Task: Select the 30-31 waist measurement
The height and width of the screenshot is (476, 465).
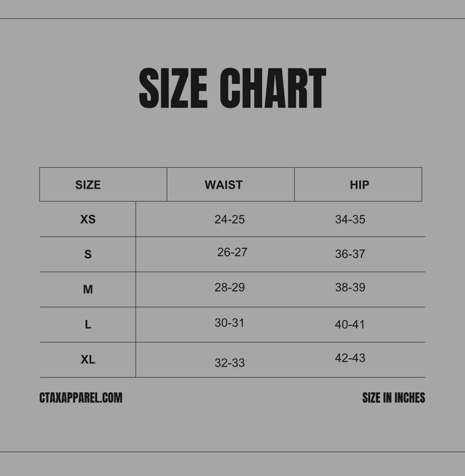Action: point(229,323)
